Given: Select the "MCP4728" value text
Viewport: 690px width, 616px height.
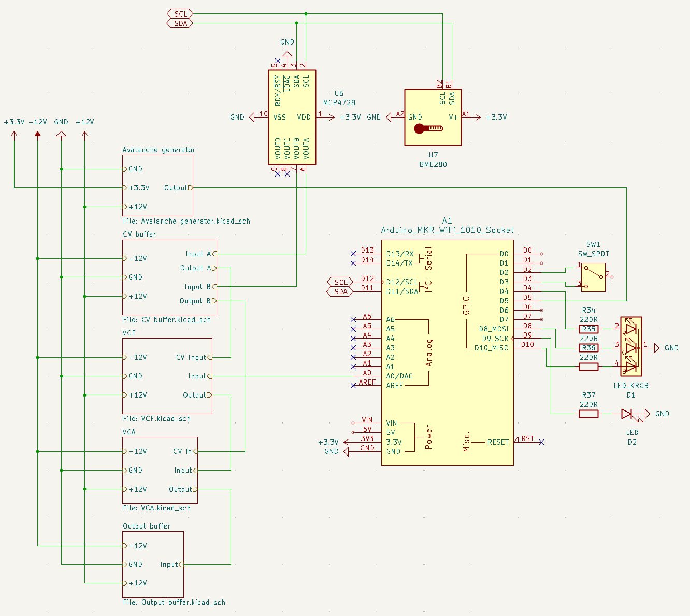Looking at the screenshot, I should tap(339, 103).
